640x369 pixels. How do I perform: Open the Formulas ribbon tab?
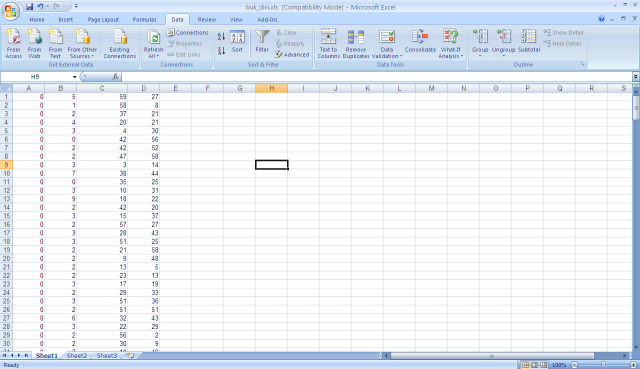coord(144,20)
